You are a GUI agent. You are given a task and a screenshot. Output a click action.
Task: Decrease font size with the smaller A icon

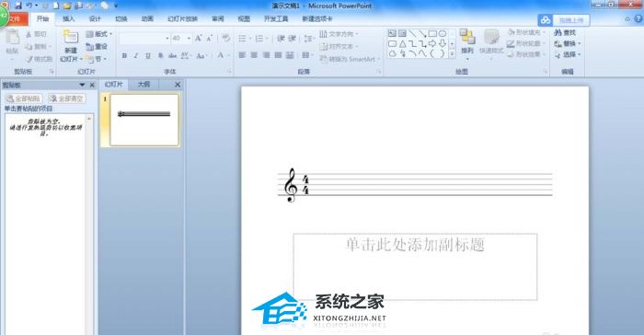(210, 39)
